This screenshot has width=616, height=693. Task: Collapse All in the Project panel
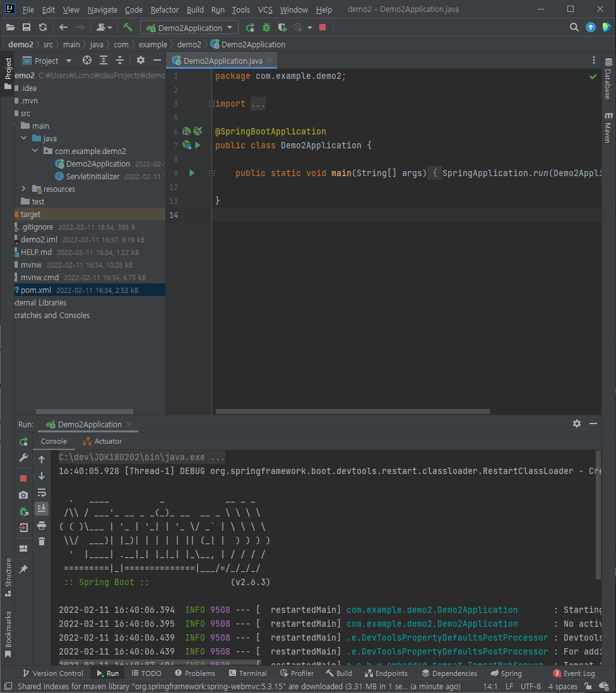120,61
